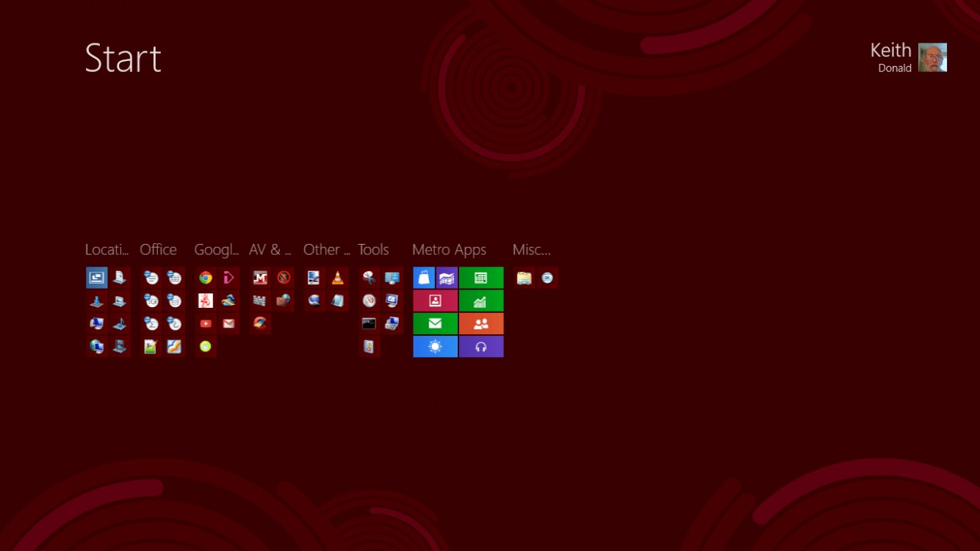The height and width of the screenshot is (551, 980).
Task: Open the Weather sun tile
Action: (435, 346)
